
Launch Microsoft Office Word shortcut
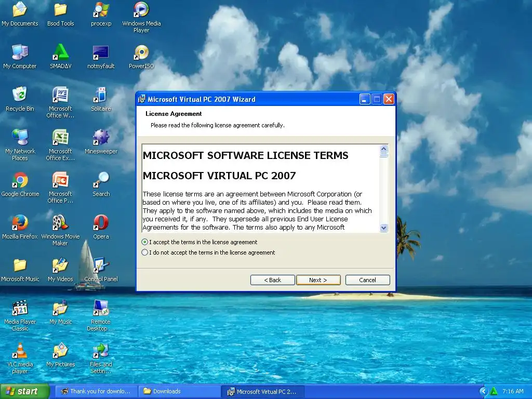[60, 95]
